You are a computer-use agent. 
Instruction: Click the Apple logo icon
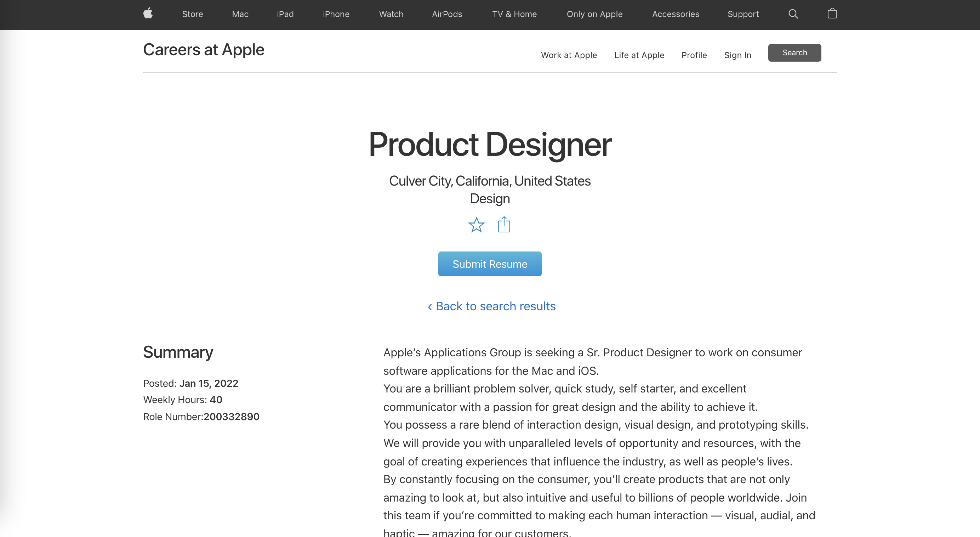coord(148,14)
